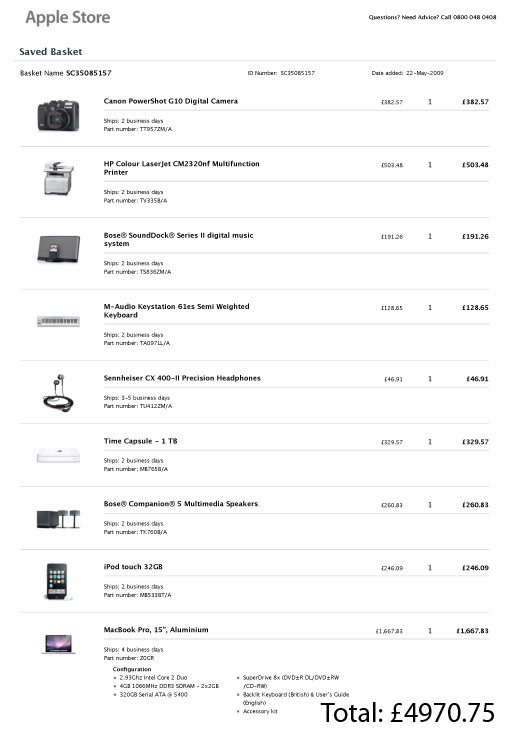Open the HP Colour LaserJet CM2320nf title
Screen dimensions: 523x741
click(x=181, y=168)
